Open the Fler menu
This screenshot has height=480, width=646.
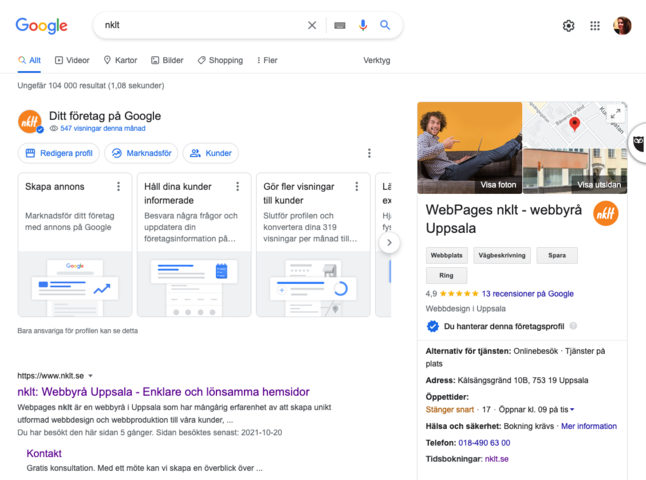[x=267, y=61]
